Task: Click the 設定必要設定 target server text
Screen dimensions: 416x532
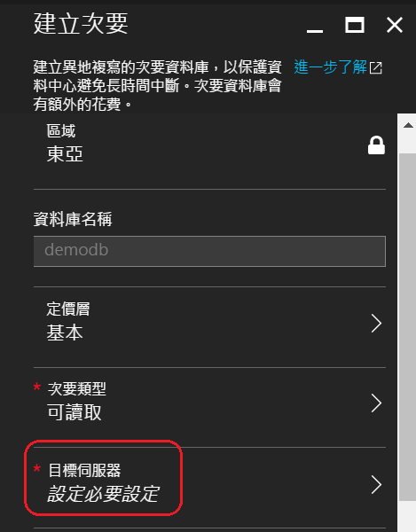Action: [103, 494]
